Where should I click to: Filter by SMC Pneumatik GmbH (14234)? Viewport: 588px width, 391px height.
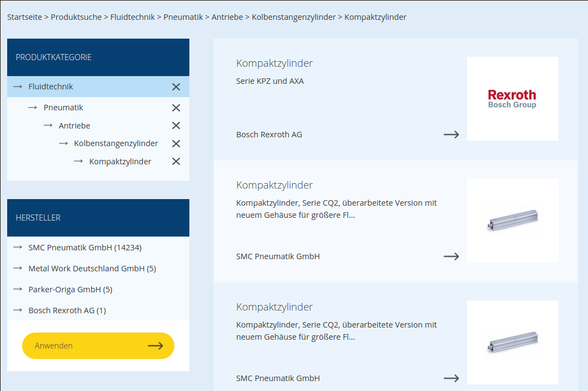(85, 248)
